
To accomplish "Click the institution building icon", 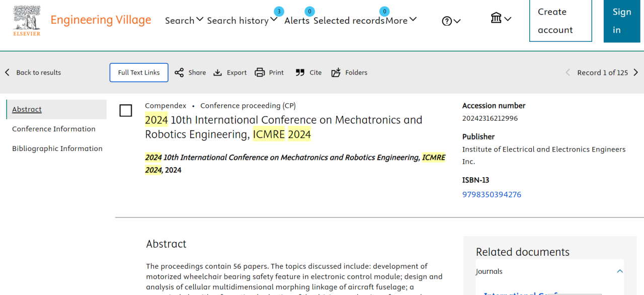I will coord(496,18).
